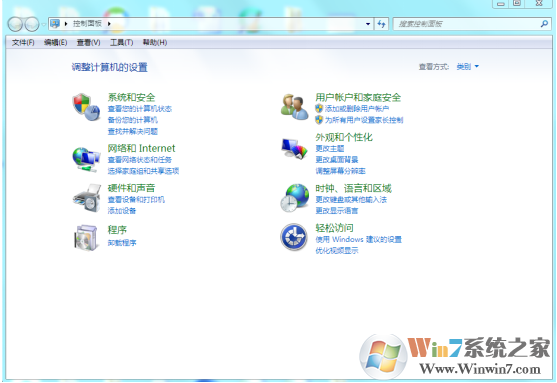Open System and Security shield icon

tap(86, 107)
